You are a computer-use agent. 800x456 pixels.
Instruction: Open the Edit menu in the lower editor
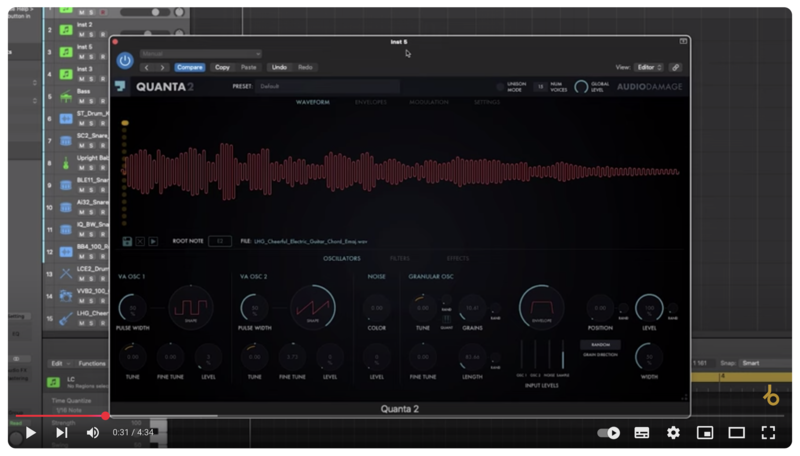coord(59,364)
